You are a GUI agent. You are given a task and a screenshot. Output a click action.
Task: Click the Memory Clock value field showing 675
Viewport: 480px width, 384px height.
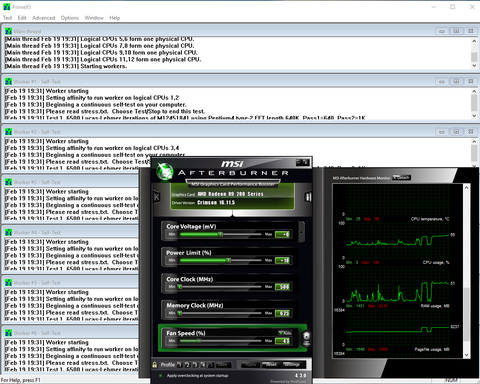283,313
